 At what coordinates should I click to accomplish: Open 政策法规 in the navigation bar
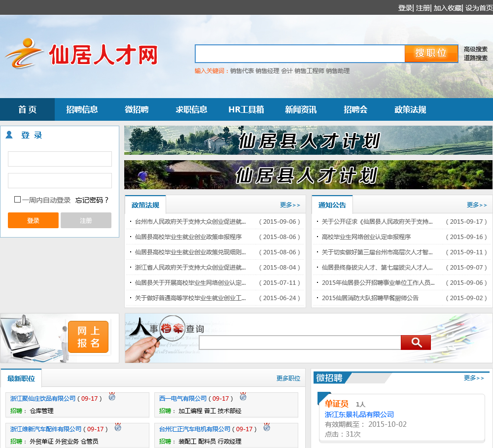(410, 109)
